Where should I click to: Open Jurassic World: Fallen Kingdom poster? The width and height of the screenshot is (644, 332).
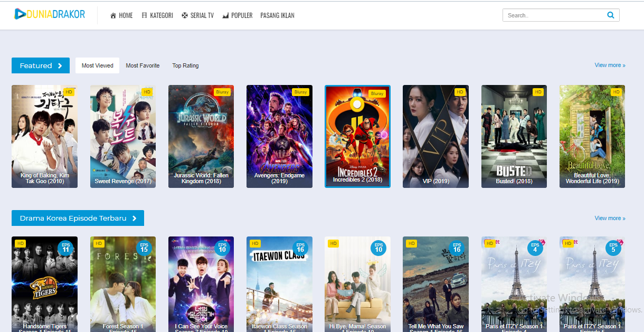(x=201, y=136)
